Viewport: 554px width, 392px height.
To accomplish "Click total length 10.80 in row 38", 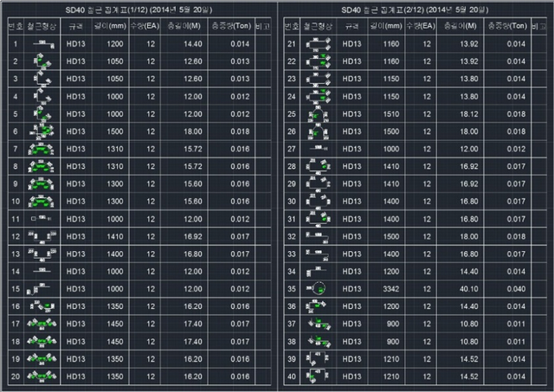I will point(469,342).
